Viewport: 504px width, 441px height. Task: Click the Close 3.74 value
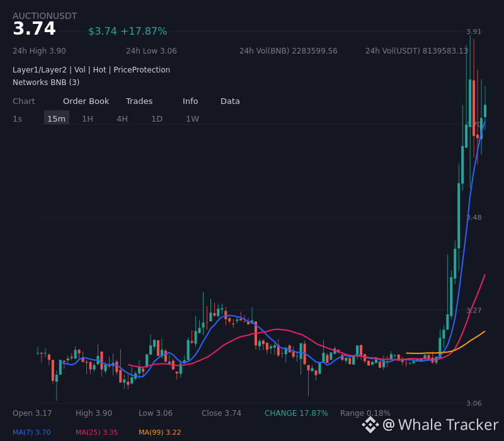[222, 413]
